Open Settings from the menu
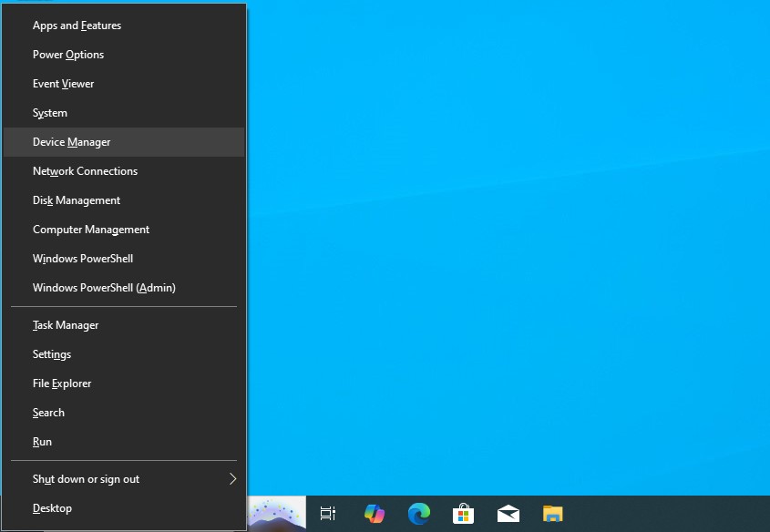Viewport: 770px width, 532px height. coord(124,354)
